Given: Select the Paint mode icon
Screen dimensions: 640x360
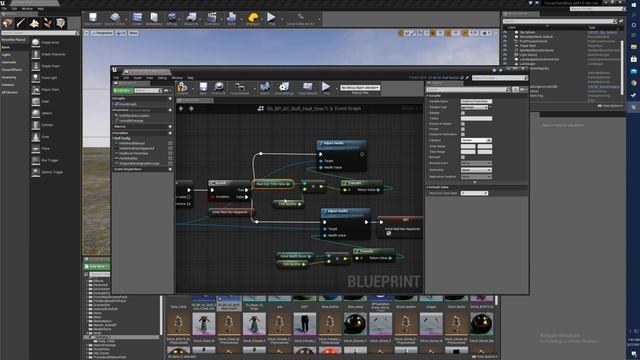Looking at the screenshot, I should point(21,23).
